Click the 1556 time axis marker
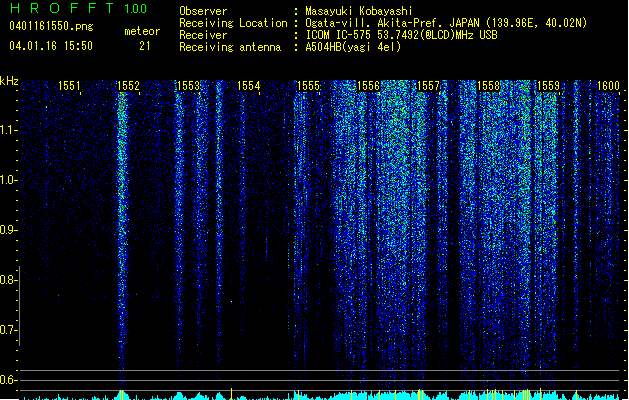 click(368, 86)
